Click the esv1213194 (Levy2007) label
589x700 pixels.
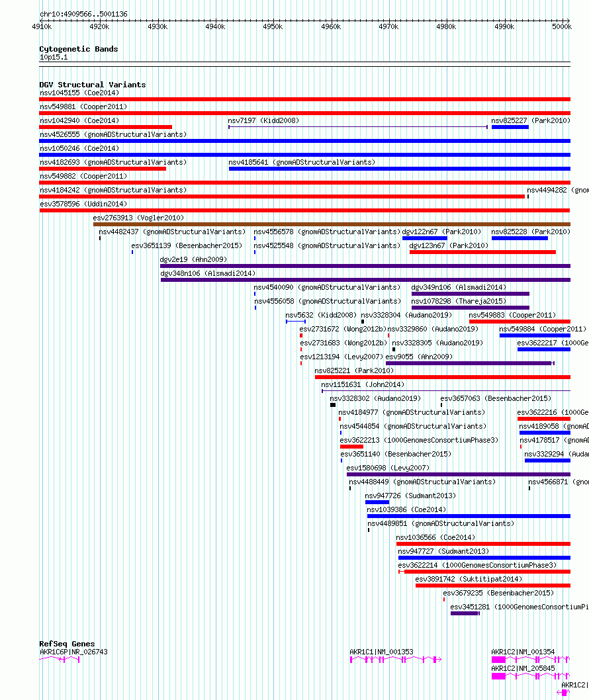pos(341,357)
